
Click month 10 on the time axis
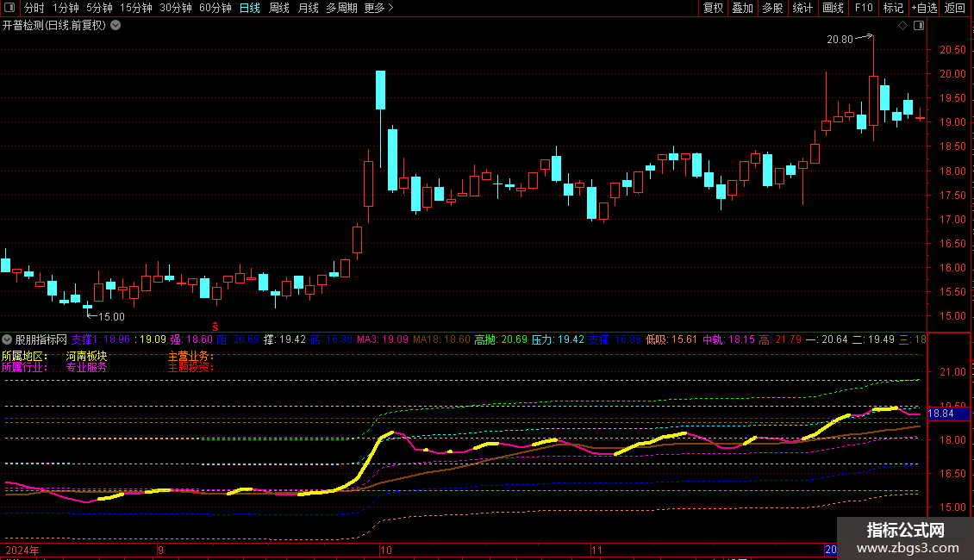386,550
